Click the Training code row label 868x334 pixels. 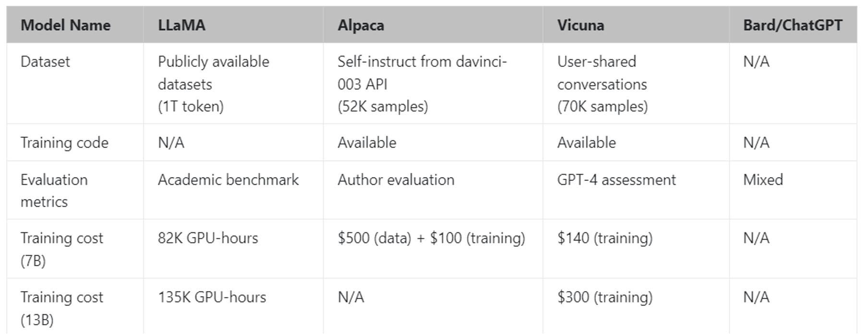(64, 143)
